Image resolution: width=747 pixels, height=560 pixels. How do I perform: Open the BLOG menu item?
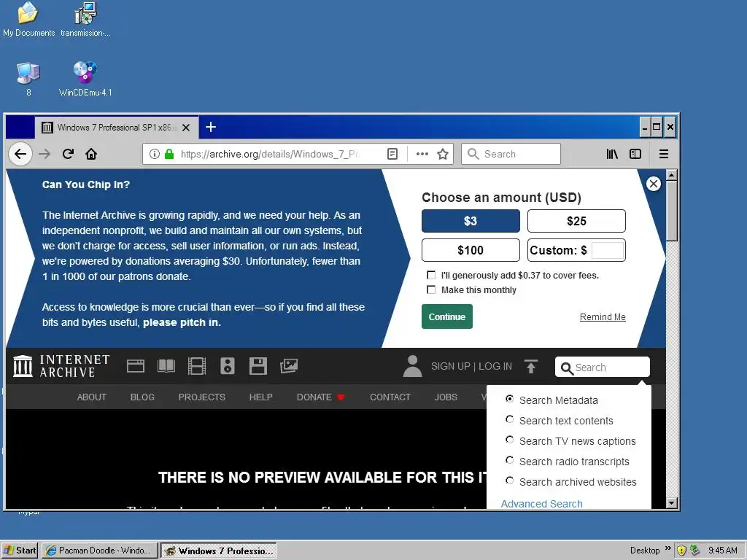coord(142,397)
